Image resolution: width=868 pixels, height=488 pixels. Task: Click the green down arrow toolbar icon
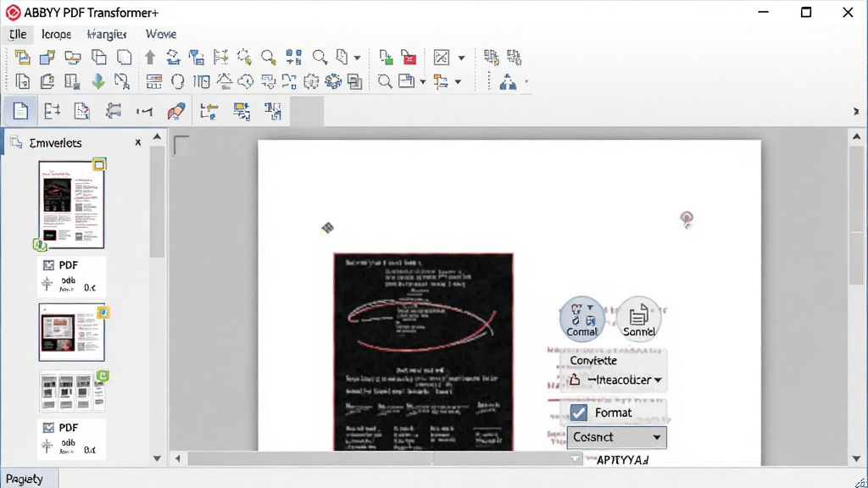pyautogui.click(x=98, y=81)
